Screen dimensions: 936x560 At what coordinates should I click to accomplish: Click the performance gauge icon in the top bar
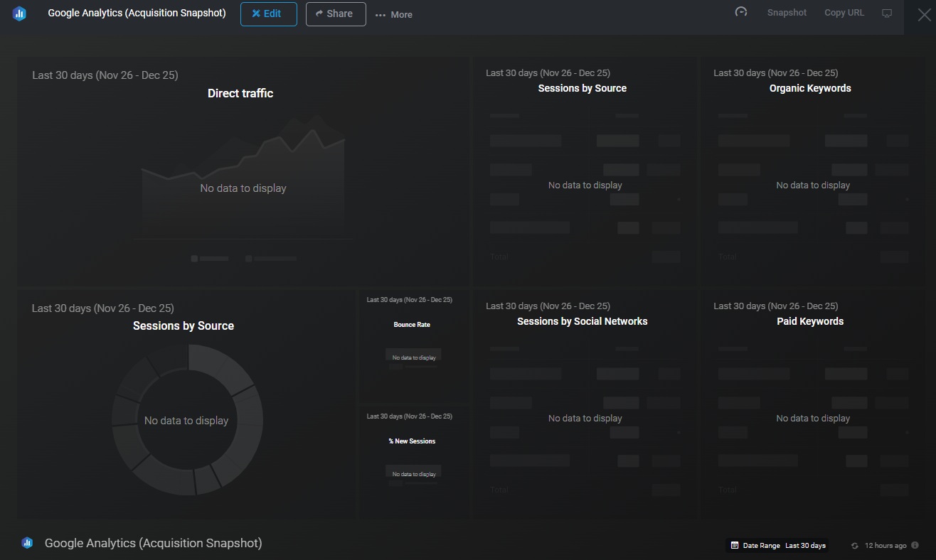coord(741,12)
